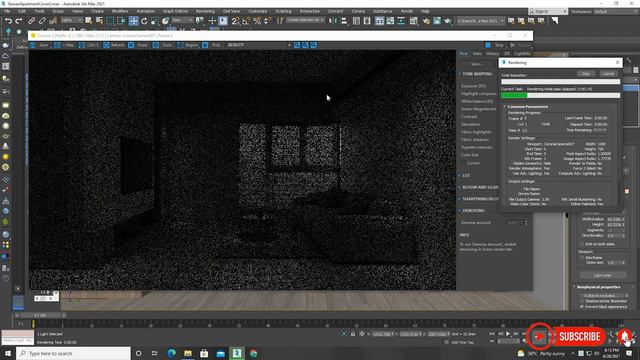Click Pick in Corona frame buffer toolbar
The height and width of the screenshot is (360, 640).
212,45
